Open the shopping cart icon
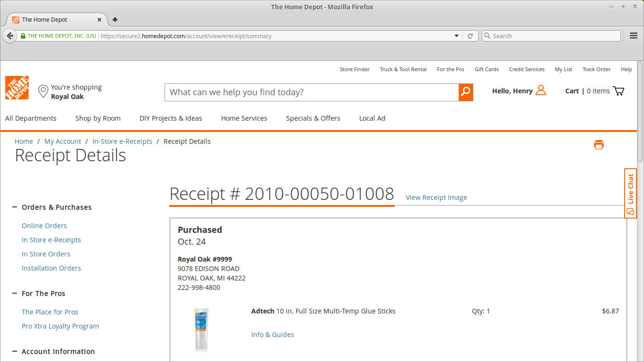This screenshot has width=644, height=362. [619, 91]
